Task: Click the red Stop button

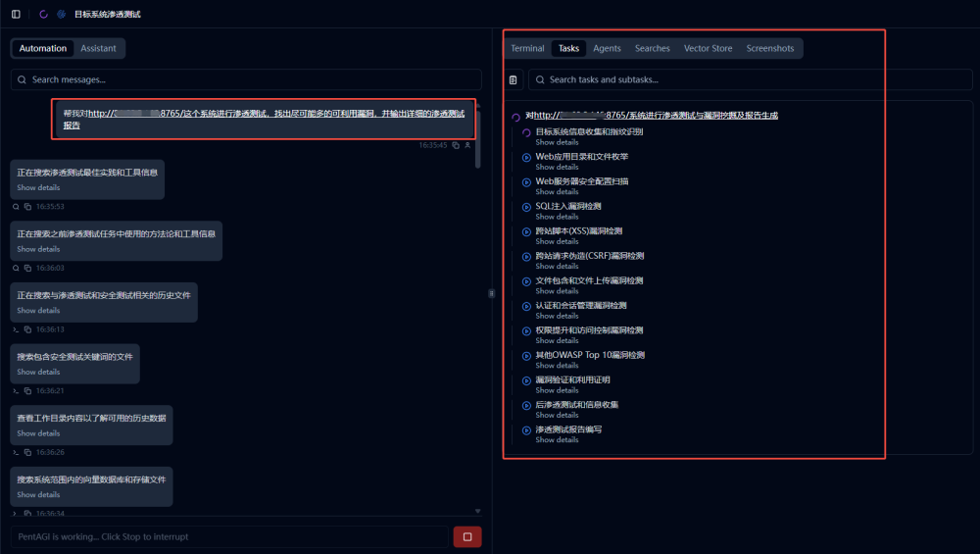Action: tap(466, 536)
